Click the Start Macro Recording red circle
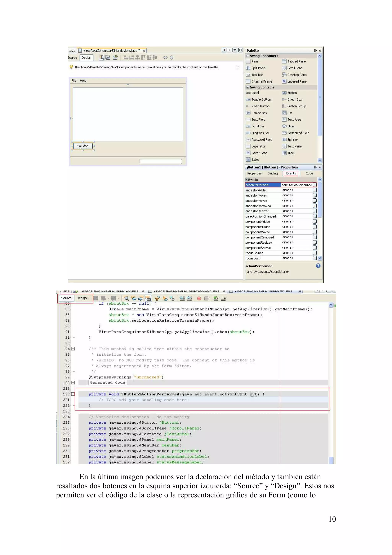 (199, 299)
